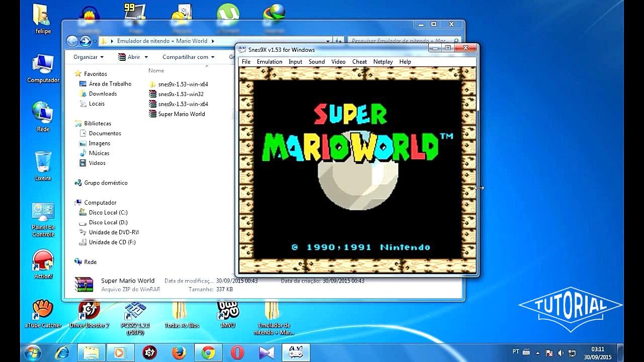
Task: Open the Lixeira recycle bin icon
Action: [43, 166]
